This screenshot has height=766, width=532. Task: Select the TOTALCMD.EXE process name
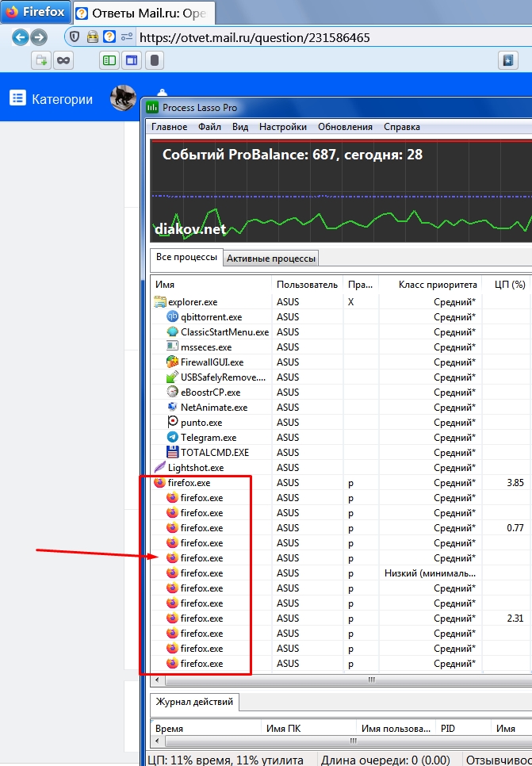pos(214,453)
